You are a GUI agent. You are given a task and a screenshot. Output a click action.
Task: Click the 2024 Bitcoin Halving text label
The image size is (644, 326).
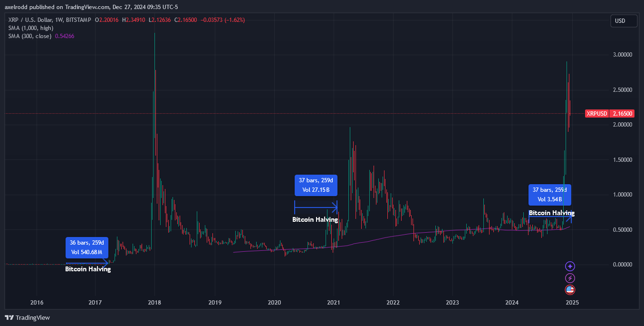point(552,213)
